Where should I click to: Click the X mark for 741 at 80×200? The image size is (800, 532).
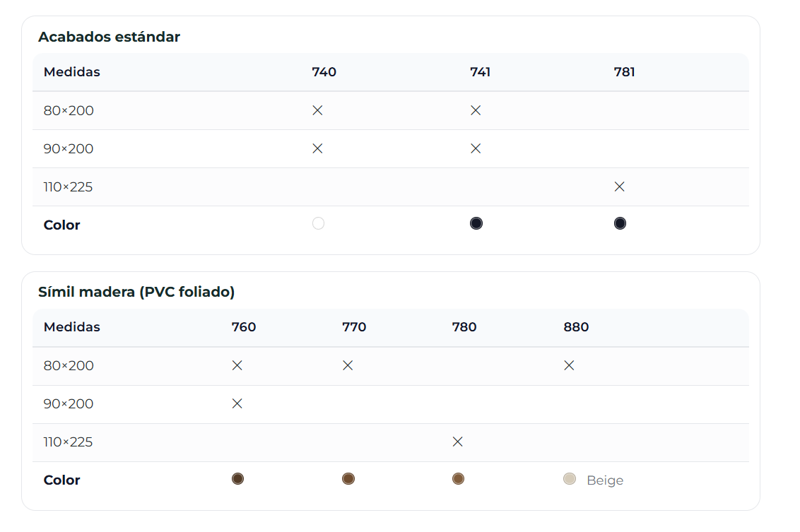click(476, 110)
